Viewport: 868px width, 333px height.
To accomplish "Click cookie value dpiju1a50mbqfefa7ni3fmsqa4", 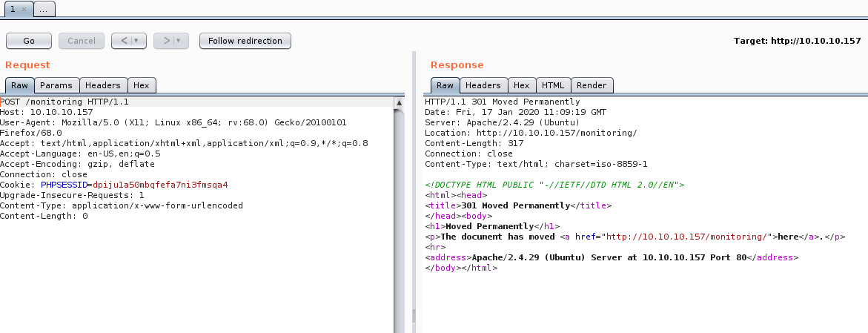I will [x=161, y=185].
